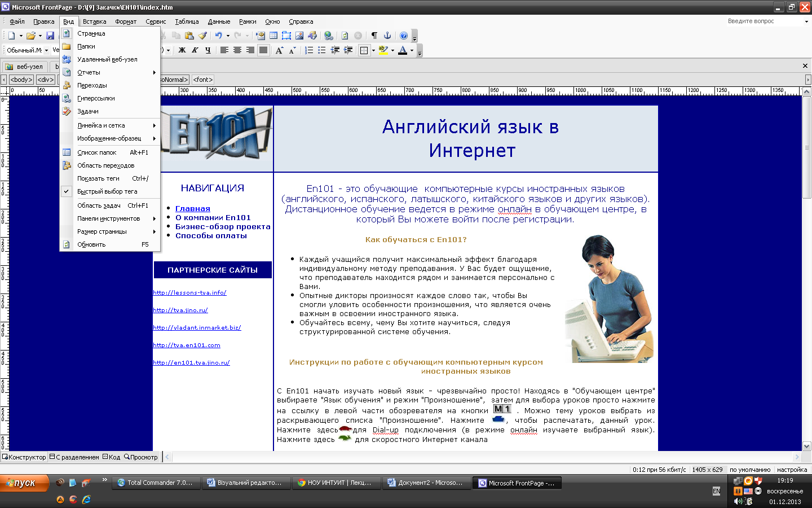Choose 'Страница' in the Вид menu

(x=110, y=33)
